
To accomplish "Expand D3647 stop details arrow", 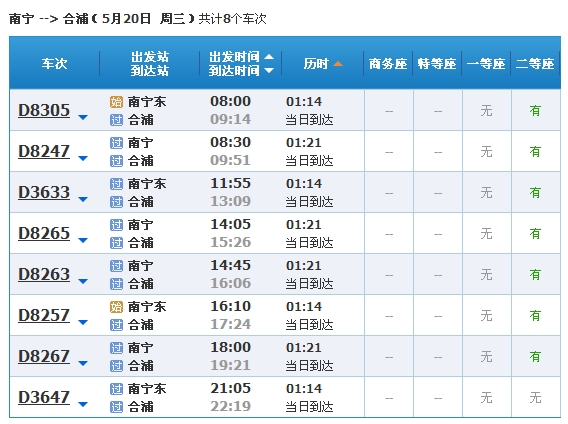I will (x=83, y=404).
